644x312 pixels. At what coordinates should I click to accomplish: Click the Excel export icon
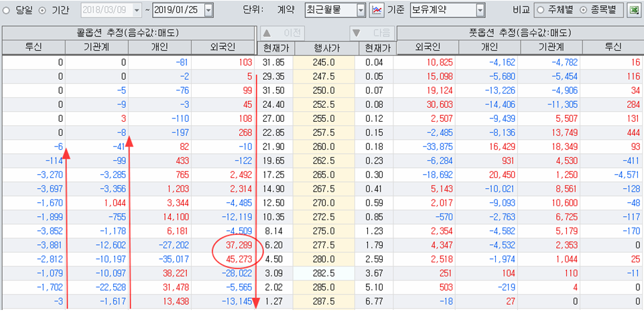[632, 11]
